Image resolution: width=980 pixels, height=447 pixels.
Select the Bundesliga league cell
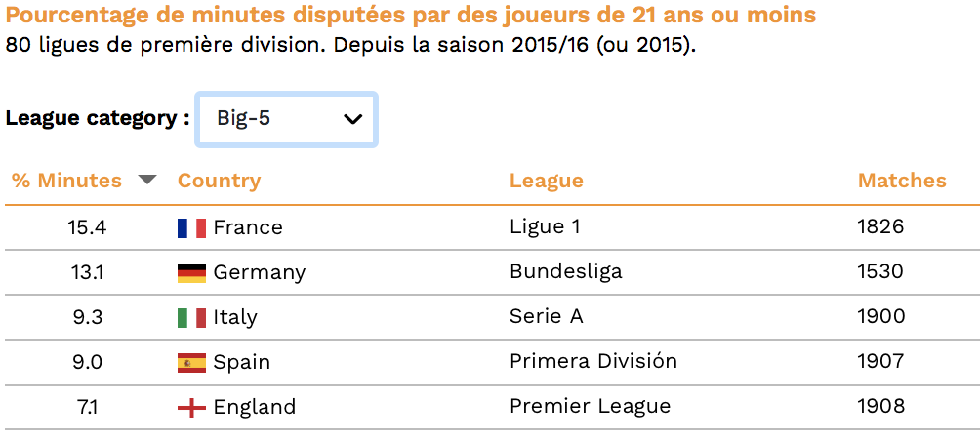click(x=565, y=271)
